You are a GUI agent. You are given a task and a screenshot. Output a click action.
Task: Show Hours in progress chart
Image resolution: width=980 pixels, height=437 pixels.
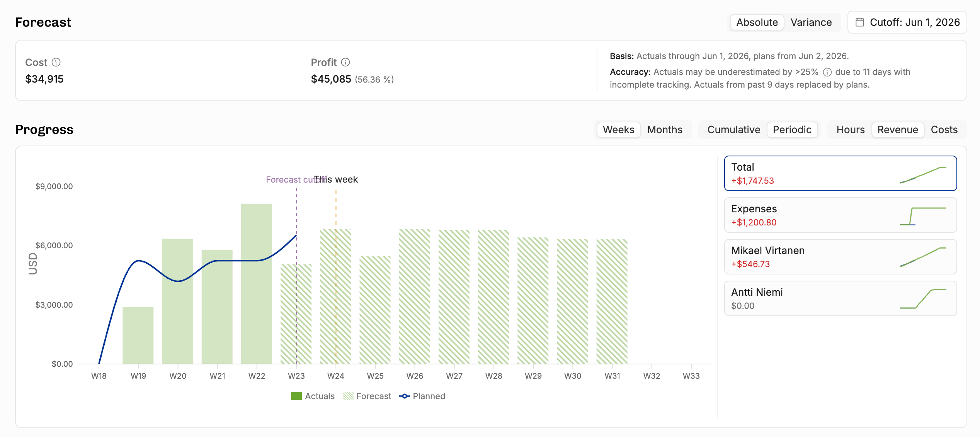pos(850,130)
